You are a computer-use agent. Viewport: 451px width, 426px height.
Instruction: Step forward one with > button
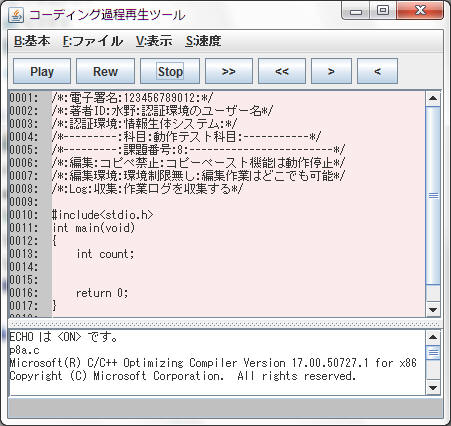(331, 71)
